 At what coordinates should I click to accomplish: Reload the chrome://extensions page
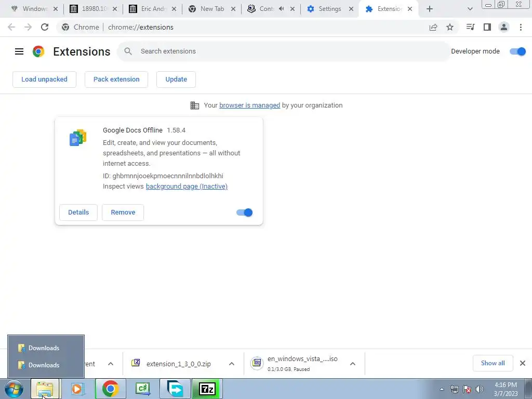(45, 27)
